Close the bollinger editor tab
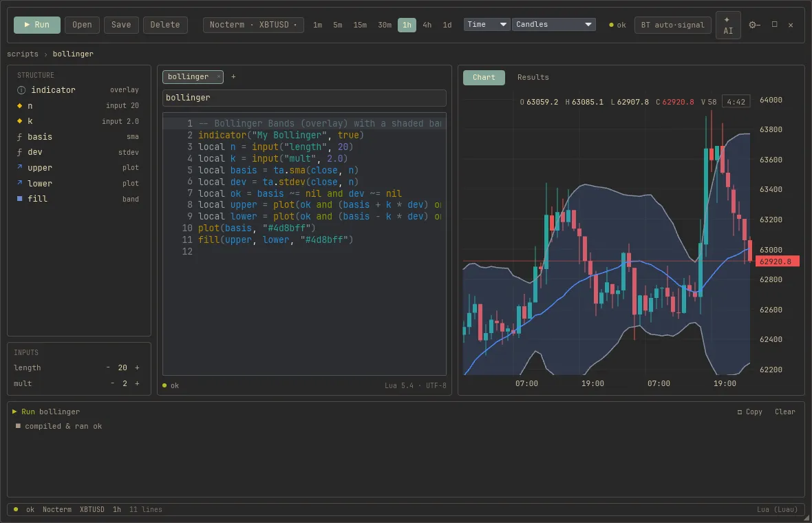 pos(219,76)
